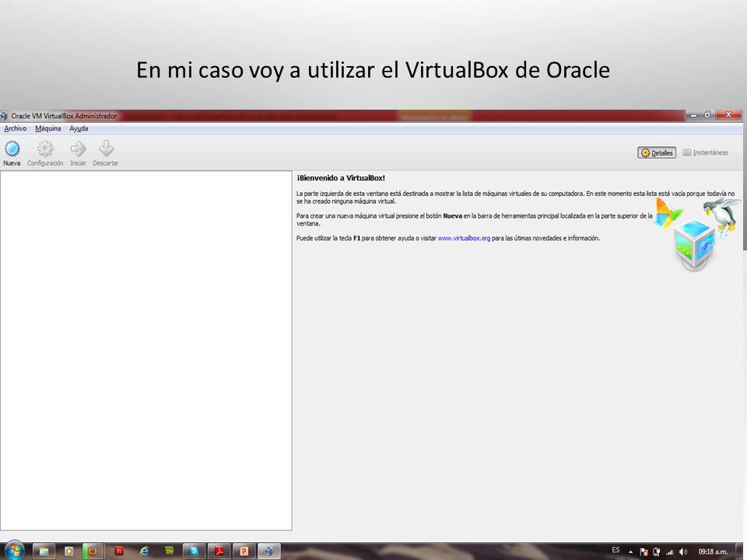The width and height of the screenshot is (747, 560).
Task: Open Adobe Dreamweaver from the taskbar
Action: [169, 551]
